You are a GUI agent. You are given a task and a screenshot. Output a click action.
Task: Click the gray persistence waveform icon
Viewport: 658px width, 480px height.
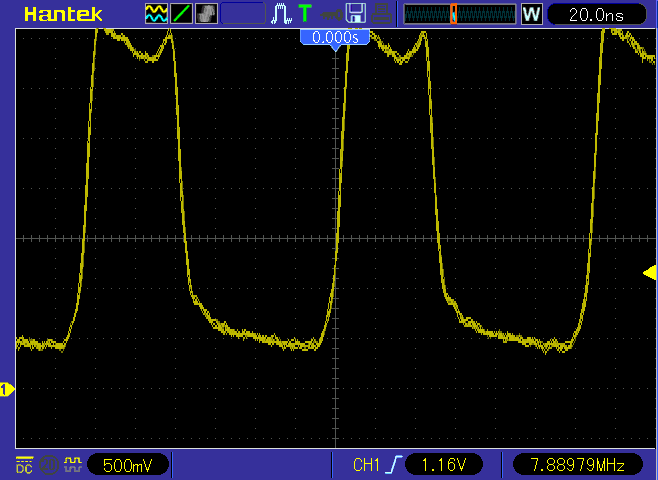tap(206, 13)
